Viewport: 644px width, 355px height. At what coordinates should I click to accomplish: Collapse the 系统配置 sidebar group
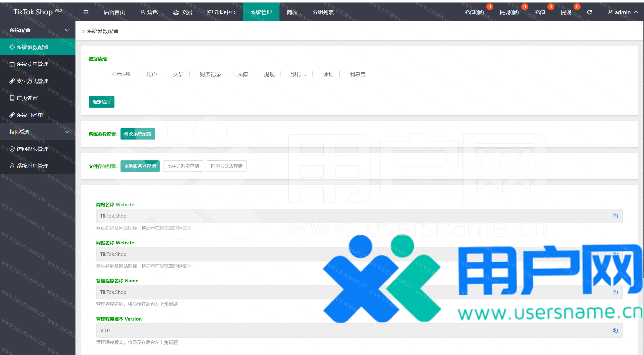(38, 30)
